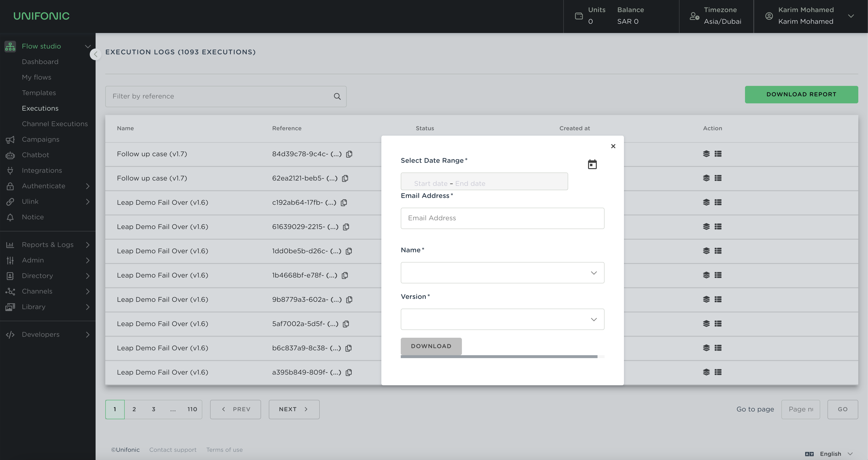Open My flows from sidebar
The width and height of the screenshot is (868, 460).
point(36,77)
